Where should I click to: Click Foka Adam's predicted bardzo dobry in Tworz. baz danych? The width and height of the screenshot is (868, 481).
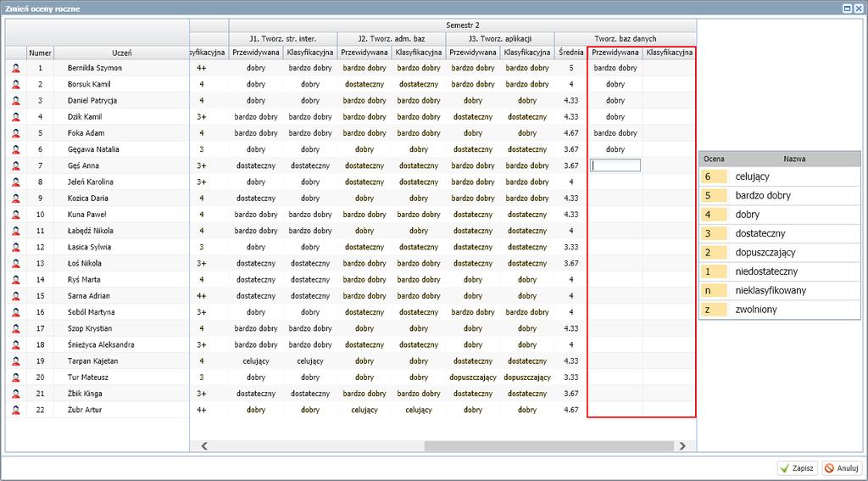coord(615,133)
